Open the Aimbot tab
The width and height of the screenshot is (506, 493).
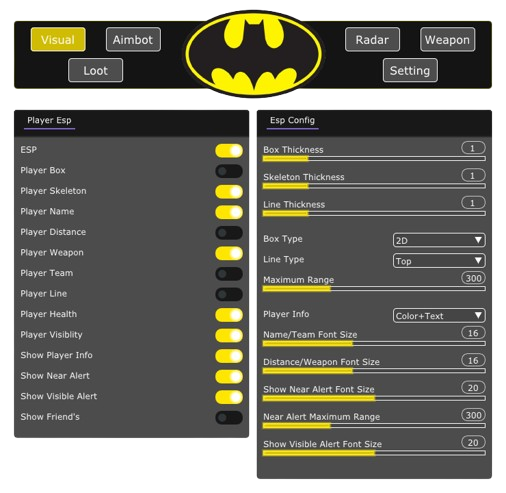pos(133,40)
